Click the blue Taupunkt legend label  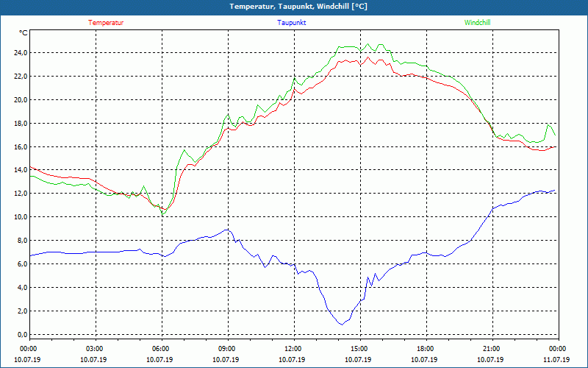point(291,23)
